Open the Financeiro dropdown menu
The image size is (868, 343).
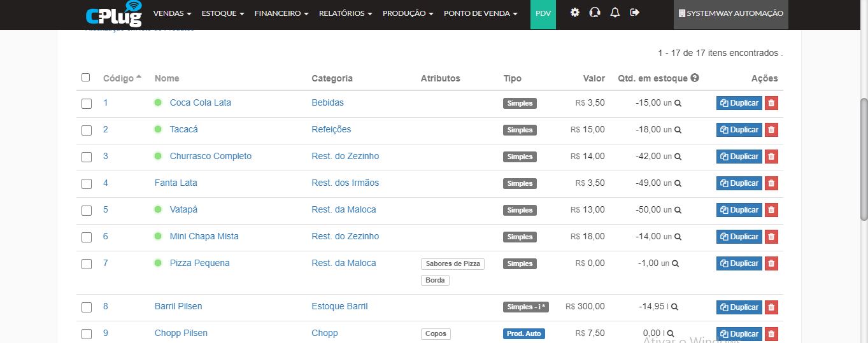coord(281,13)
